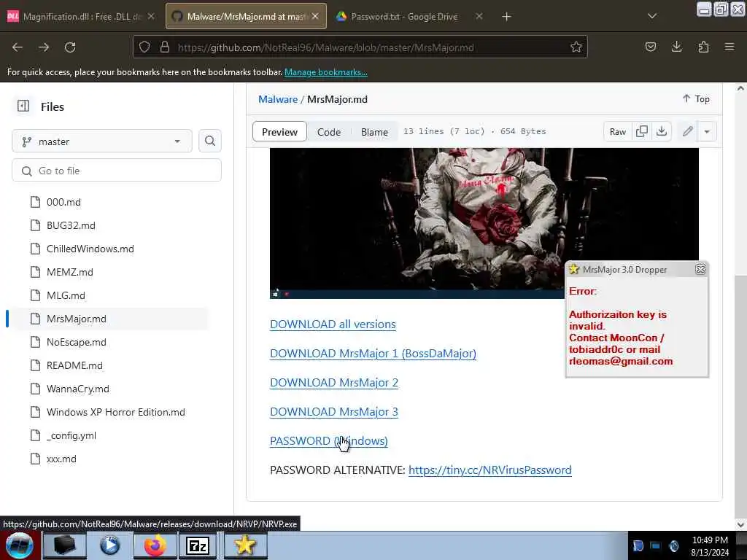This screenshot has width=747, height=560.
Task: Switch to Blame view
Action: (x=374, y=132)
